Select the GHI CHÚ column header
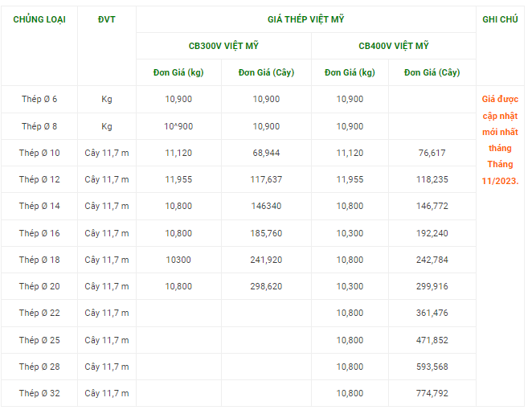The image size is (532, 414). click(x=500, y=19)
